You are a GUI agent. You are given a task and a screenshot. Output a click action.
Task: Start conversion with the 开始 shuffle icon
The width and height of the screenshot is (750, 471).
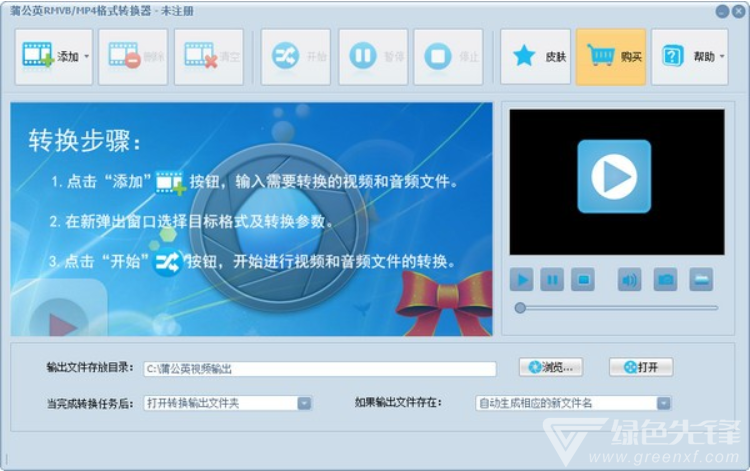(x=282, y=57)
